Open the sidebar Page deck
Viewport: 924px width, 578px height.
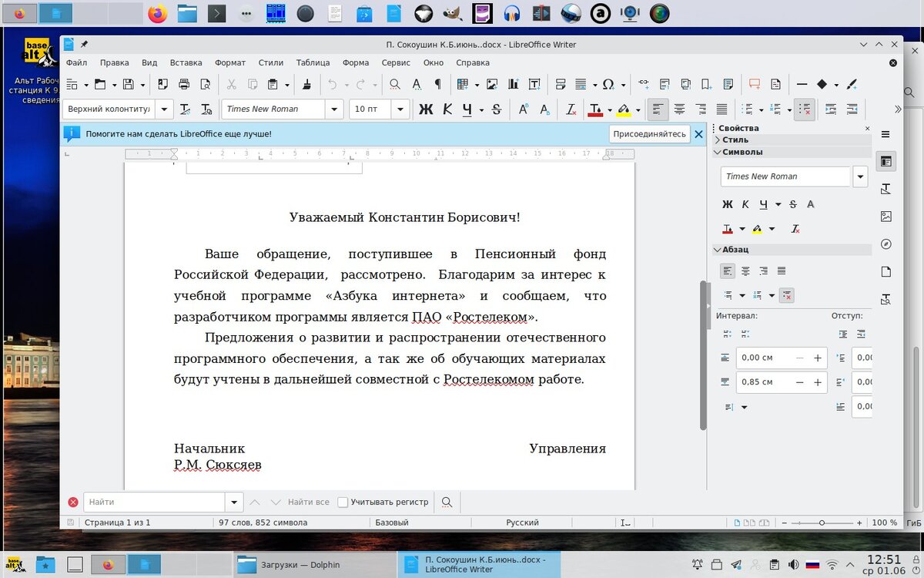point(886,271)
